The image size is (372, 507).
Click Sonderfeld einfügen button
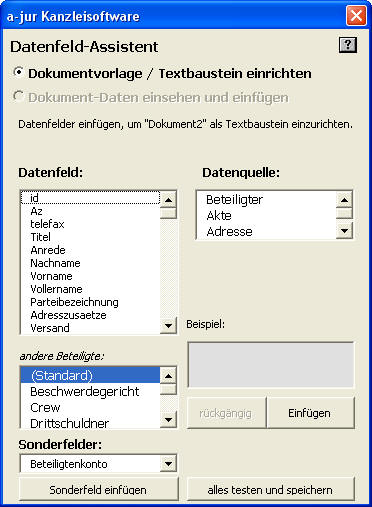[x=99, y=489]
